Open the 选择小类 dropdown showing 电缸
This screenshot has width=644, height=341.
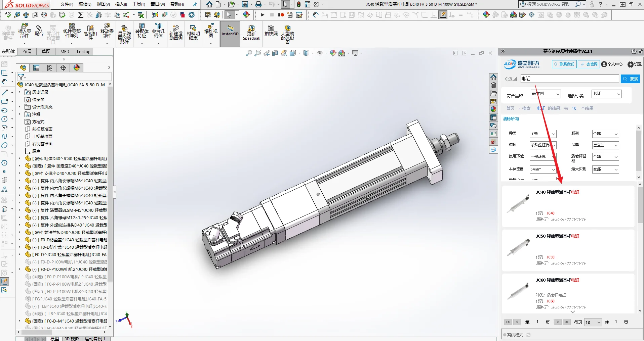click(x=606, y=94)
